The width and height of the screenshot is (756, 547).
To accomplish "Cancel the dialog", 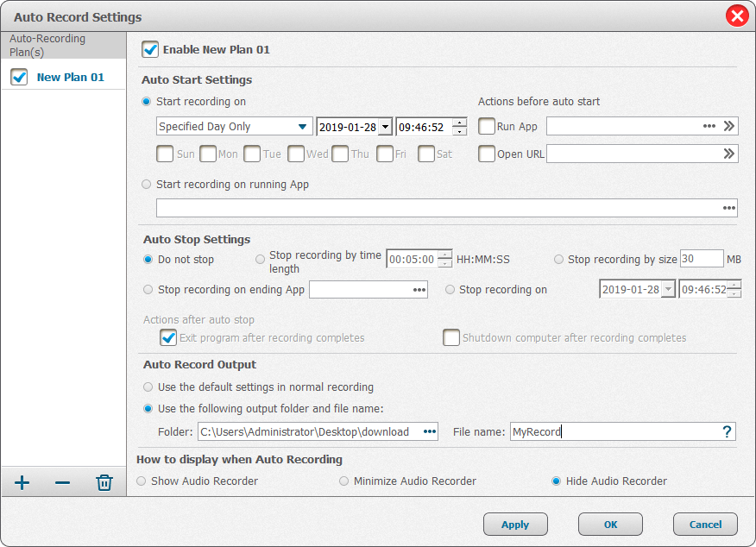I will coord(705,525).
